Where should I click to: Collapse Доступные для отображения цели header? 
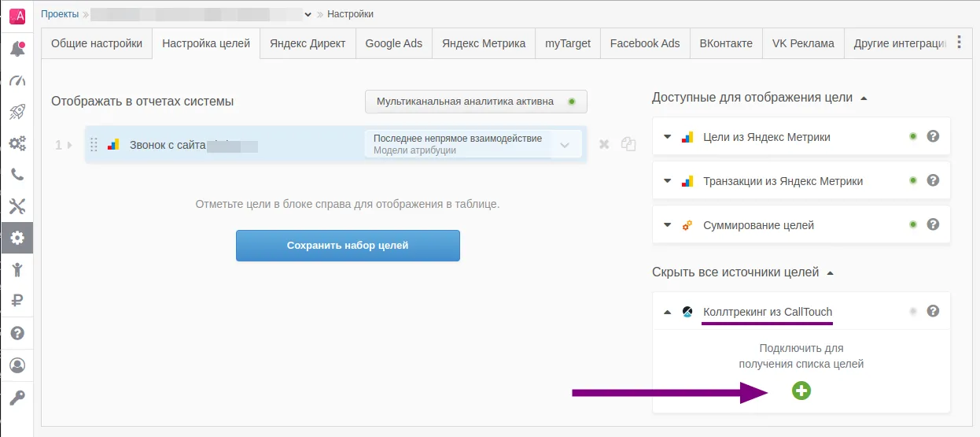pyautogui.click(x=864, y=98)
